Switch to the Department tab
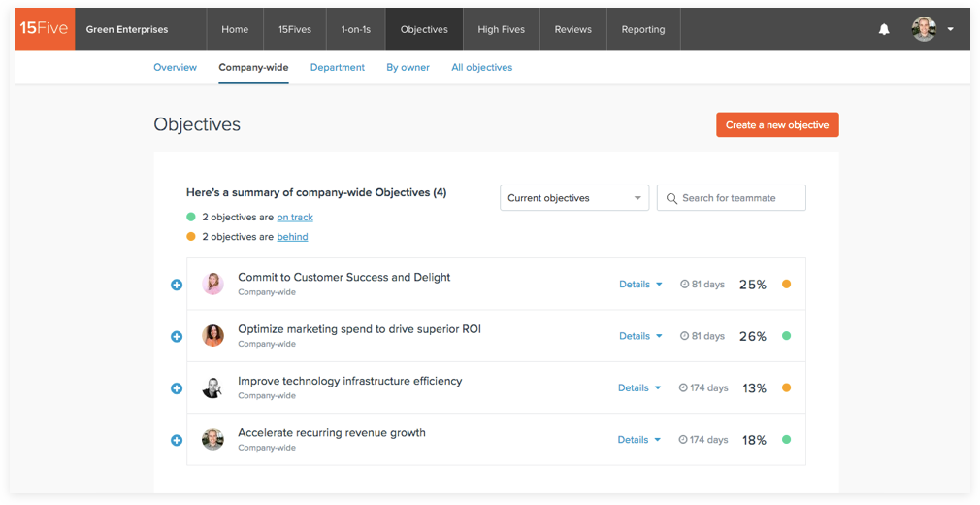The width and height of the screenshot is (980, 505). 338,67
